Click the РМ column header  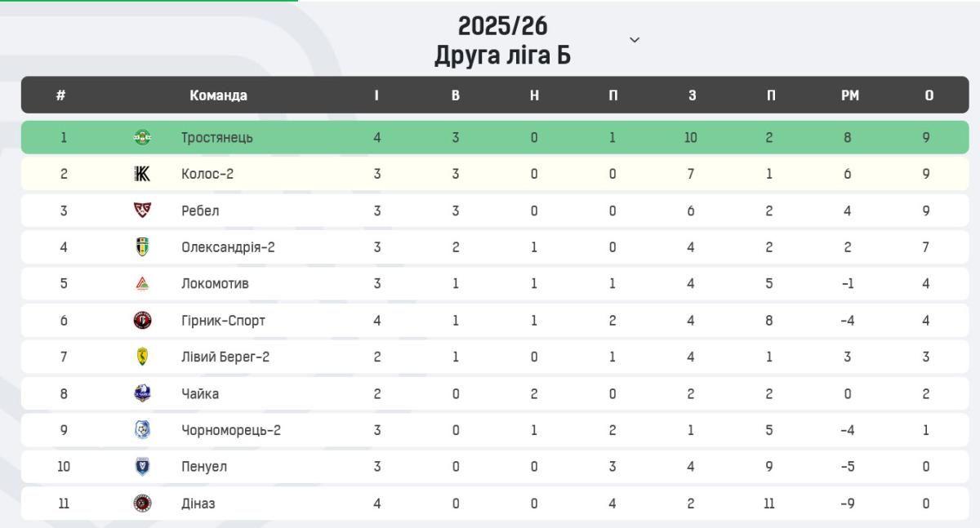[850, 95]
